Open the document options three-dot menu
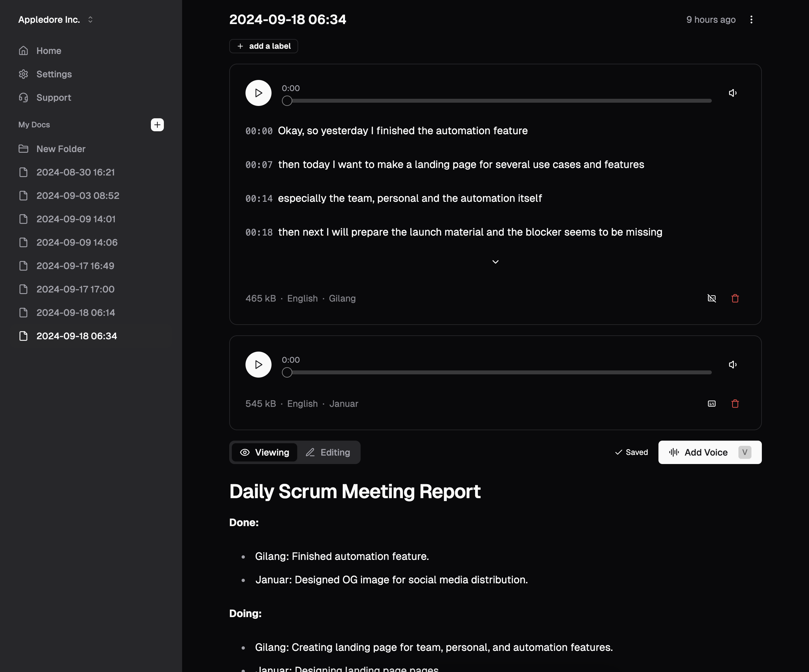Screen dimensions: 809x672 pyautogui.click(x=751, y=19)
